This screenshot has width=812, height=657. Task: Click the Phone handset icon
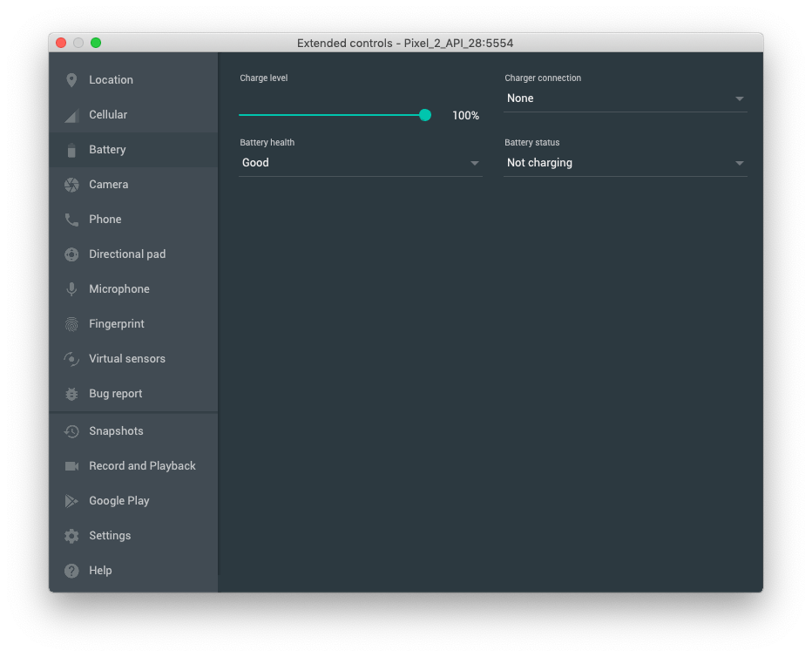pos(71,220)
